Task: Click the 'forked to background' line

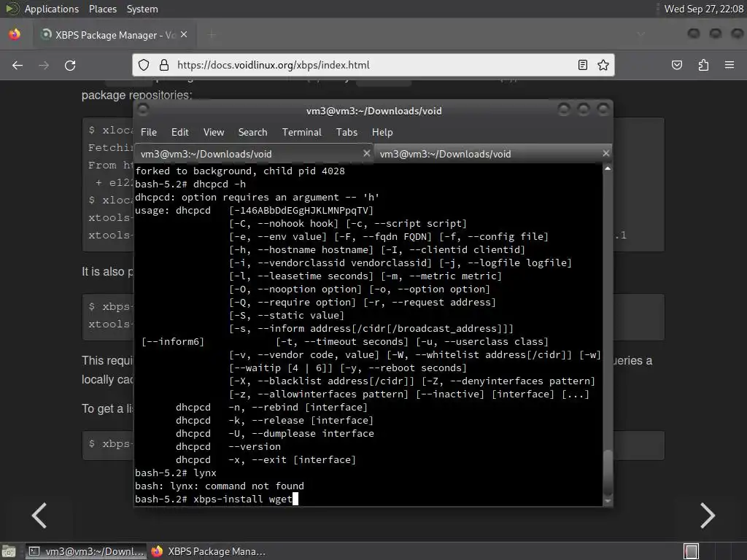Action: tap(239, 171)
